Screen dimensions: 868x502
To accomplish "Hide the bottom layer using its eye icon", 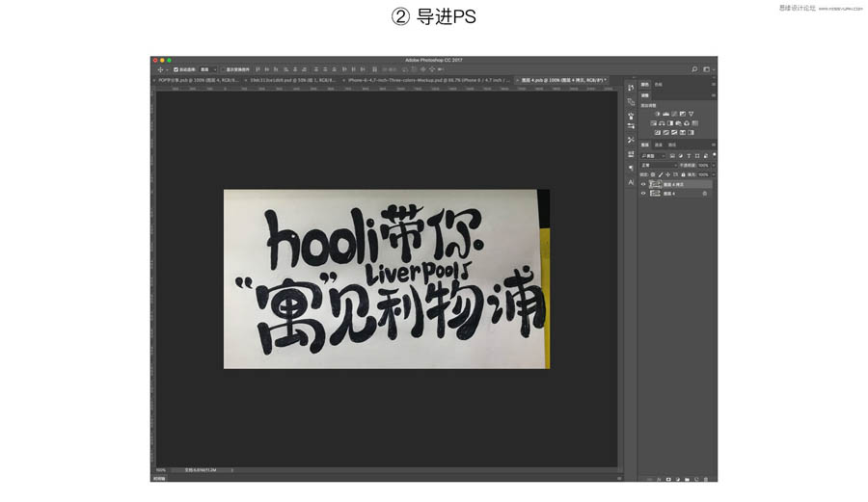I will coord(643,194).
